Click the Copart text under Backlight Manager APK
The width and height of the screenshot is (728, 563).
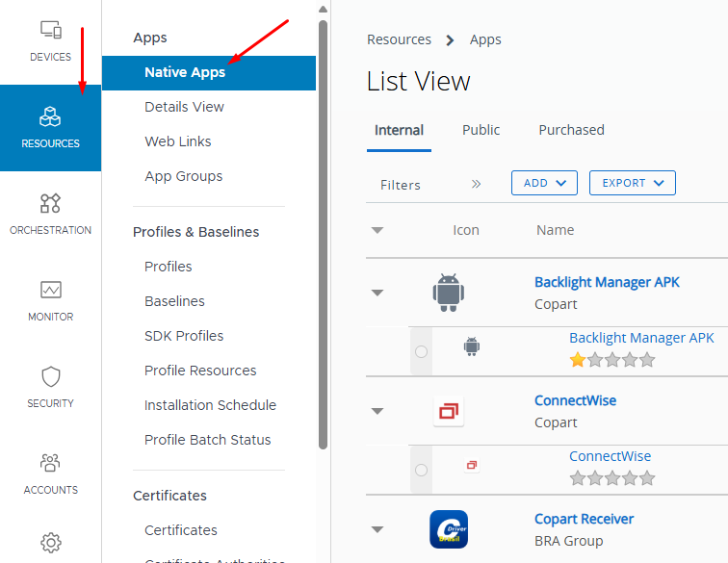tap(556, 305)
